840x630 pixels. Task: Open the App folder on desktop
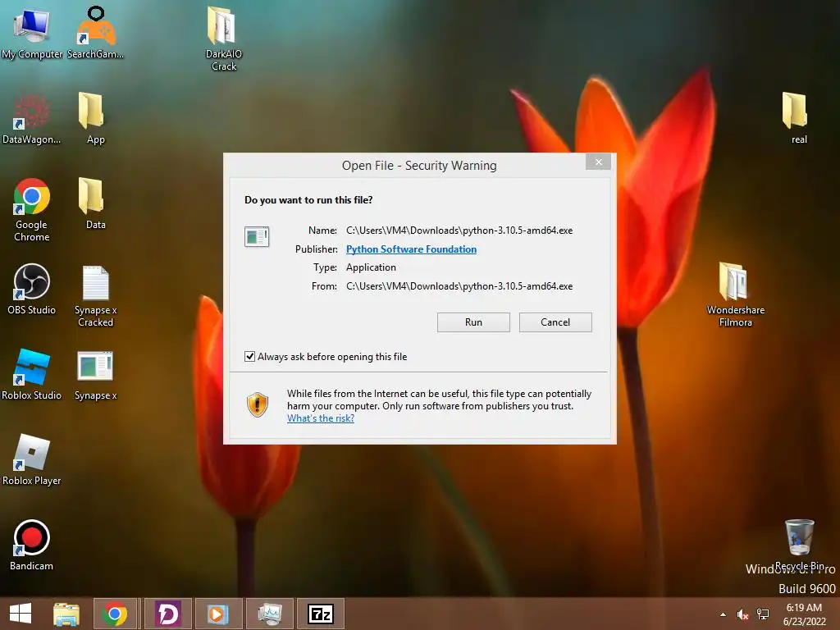pos(95,118)
